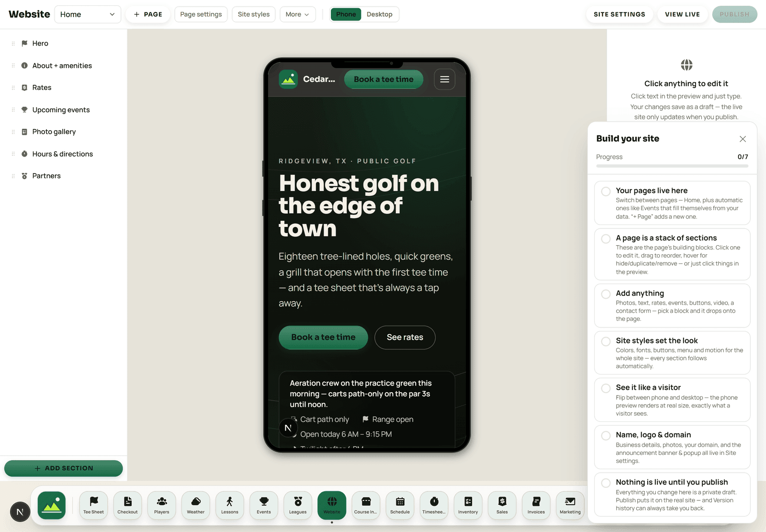Open the Course Info app in dock
766x532 pixels.
click(366, 505)
